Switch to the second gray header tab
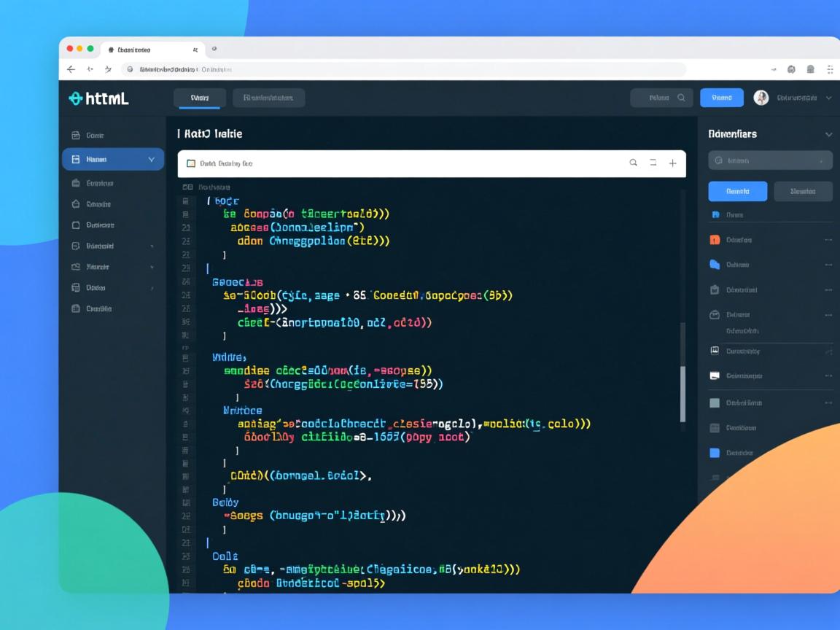Viewport: 840px width, 630px height. click(268, 98)
